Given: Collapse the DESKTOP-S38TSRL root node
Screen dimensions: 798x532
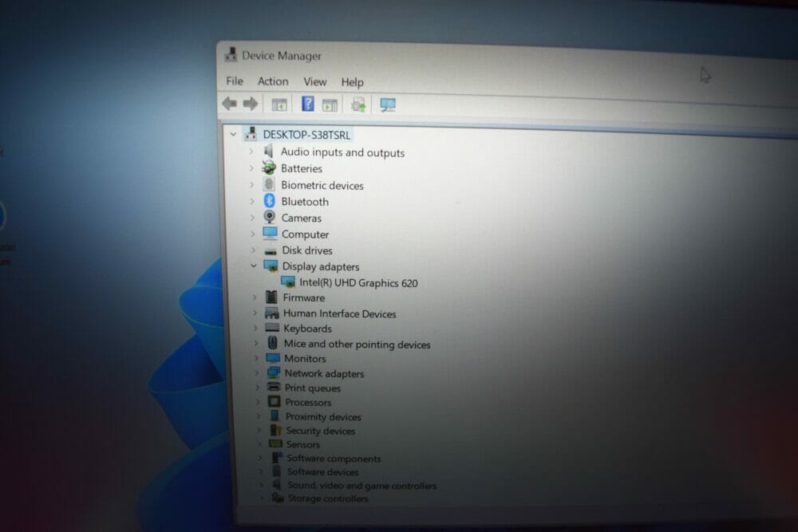Looking at the screenshot, I should [x=233, y=134].
